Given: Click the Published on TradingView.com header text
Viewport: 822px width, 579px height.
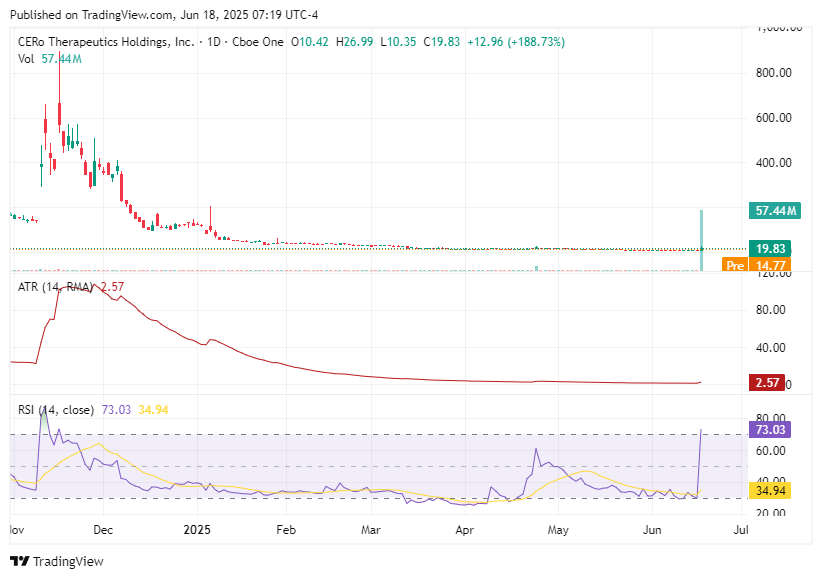Looking at the screenshot, I should pos(164,15).
